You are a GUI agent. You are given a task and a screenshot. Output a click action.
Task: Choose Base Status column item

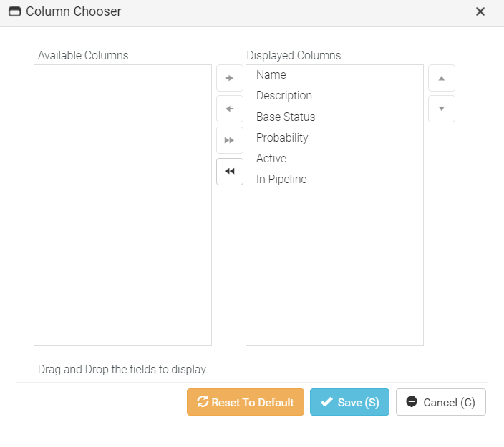286,117
